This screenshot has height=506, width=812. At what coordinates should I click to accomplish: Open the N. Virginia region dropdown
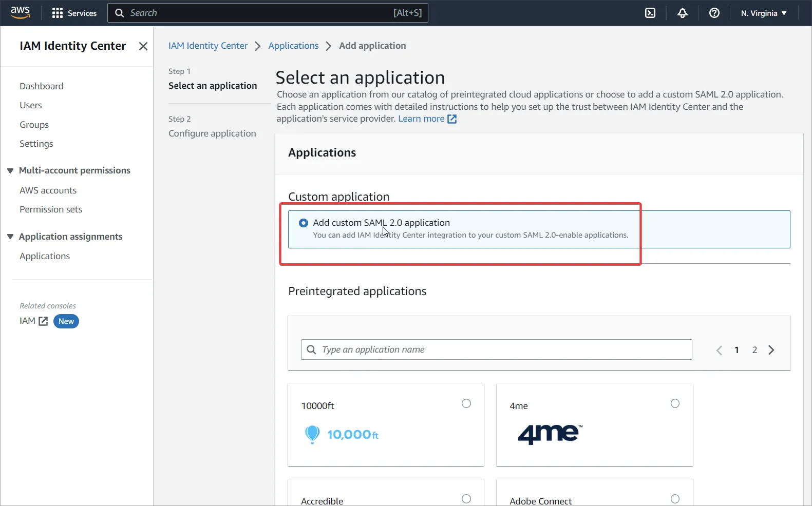pos(763,13)
